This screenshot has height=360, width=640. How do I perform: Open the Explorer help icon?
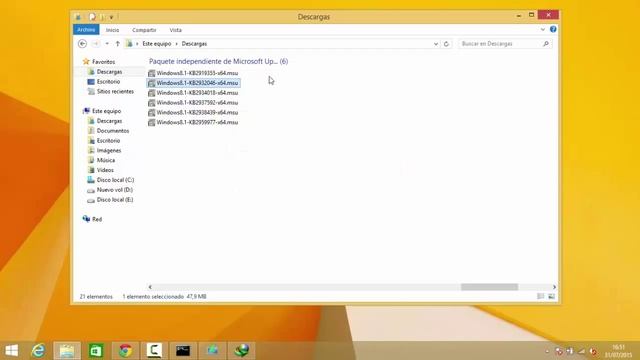(553, 29)
